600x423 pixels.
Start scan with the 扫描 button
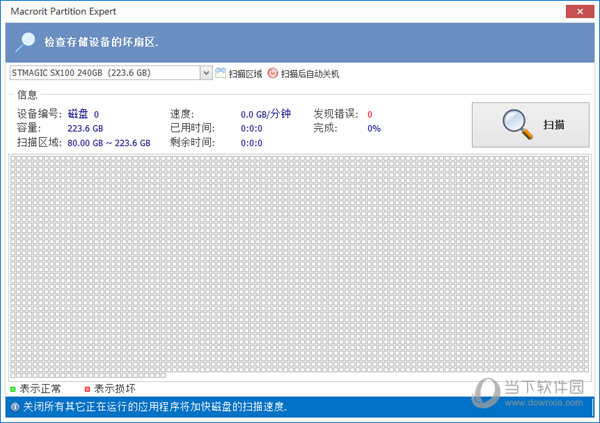tap(530, 125)
